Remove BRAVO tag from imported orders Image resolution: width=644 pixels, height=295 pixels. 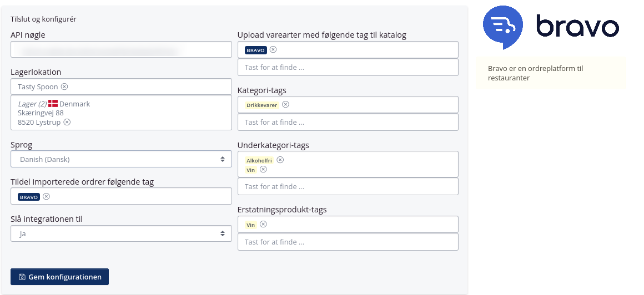click(x=47, y=196)
